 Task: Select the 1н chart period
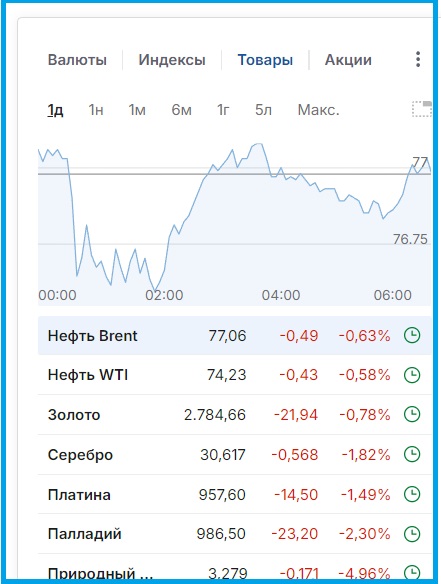tap(96, 110)
